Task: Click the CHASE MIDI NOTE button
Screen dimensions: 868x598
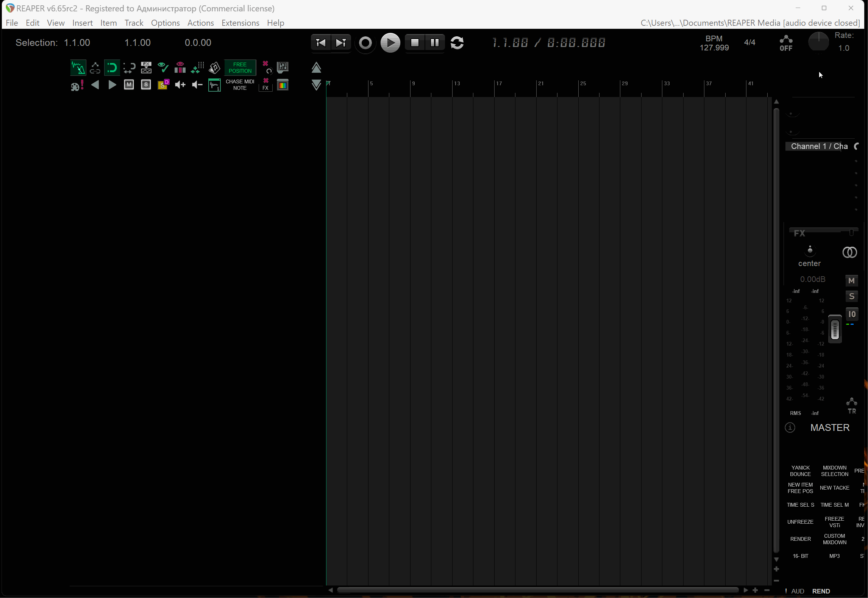Action: [x=240, y=85]
